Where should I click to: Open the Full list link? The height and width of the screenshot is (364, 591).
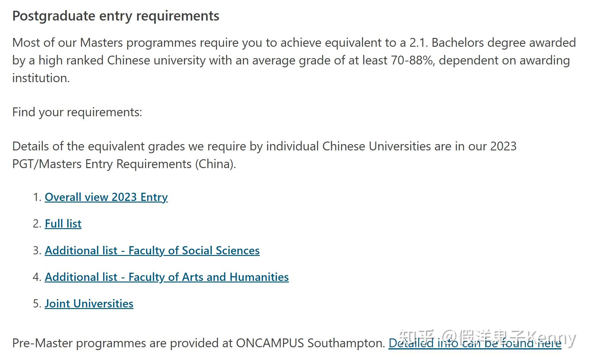[63, 224]
